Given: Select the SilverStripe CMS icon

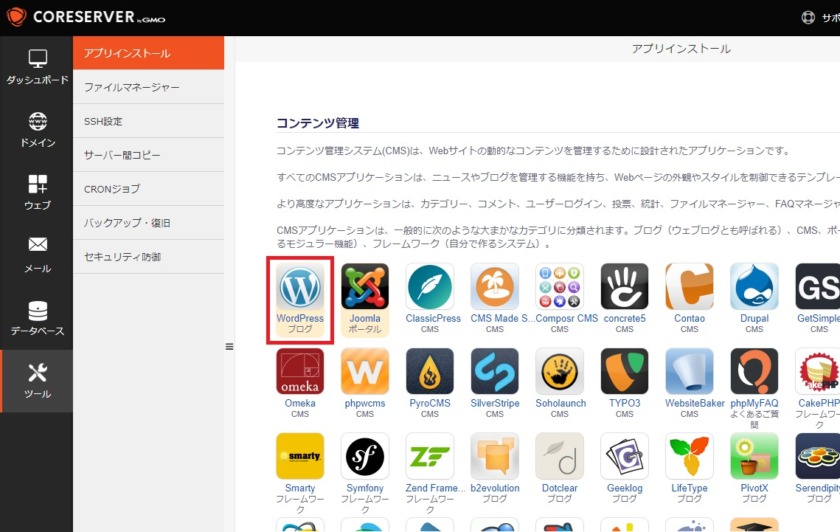Looking at the screenshot, I should pos(494,371).
